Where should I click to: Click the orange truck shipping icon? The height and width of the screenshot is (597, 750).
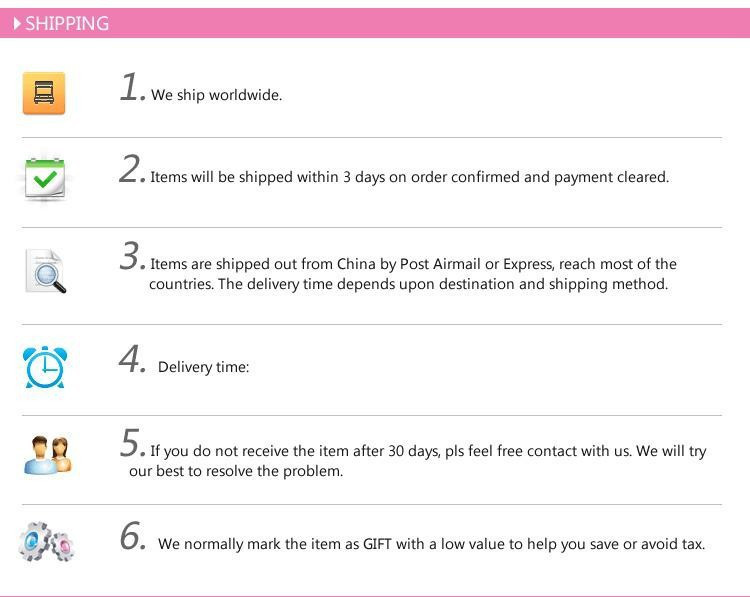pyautogui.click(x=44, y=94)
